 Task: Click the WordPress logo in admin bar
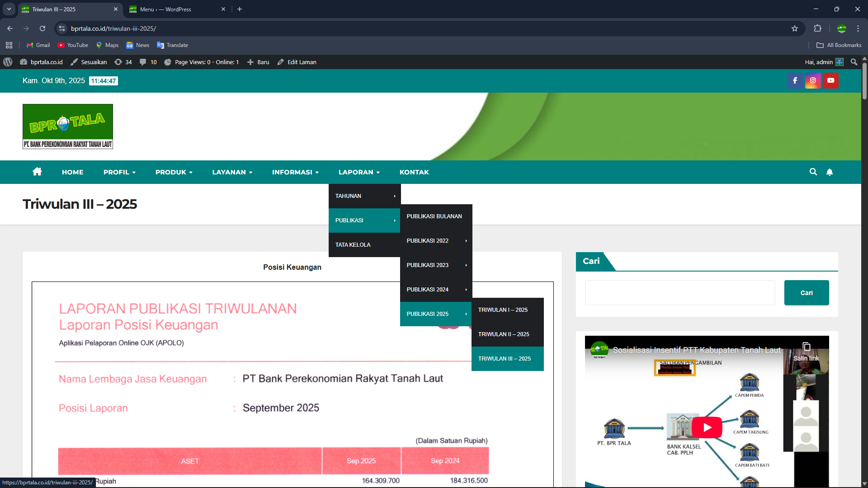click(8, 62)
